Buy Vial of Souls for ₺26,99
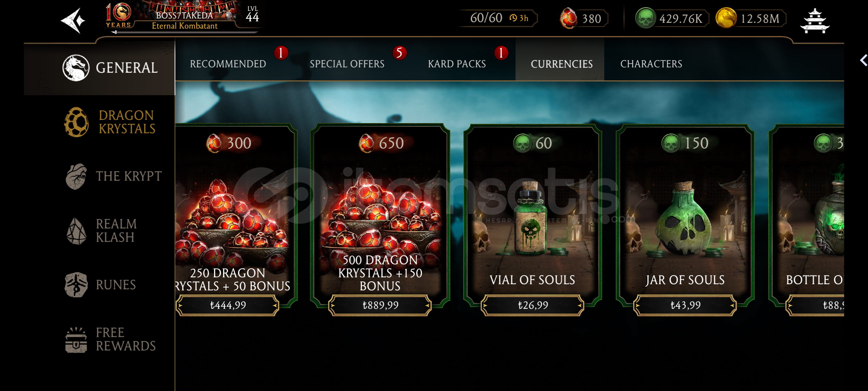 click(532, 306)
